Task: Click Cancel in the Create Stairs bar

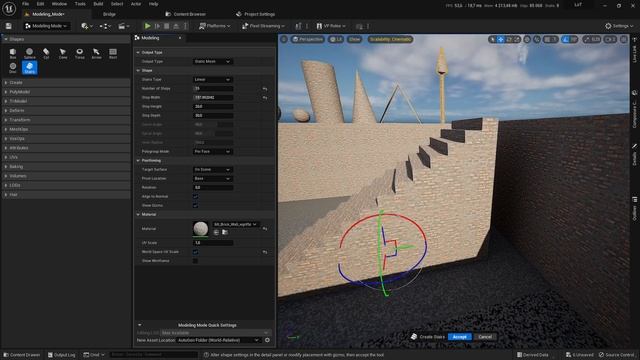Action: pos(485,337)
